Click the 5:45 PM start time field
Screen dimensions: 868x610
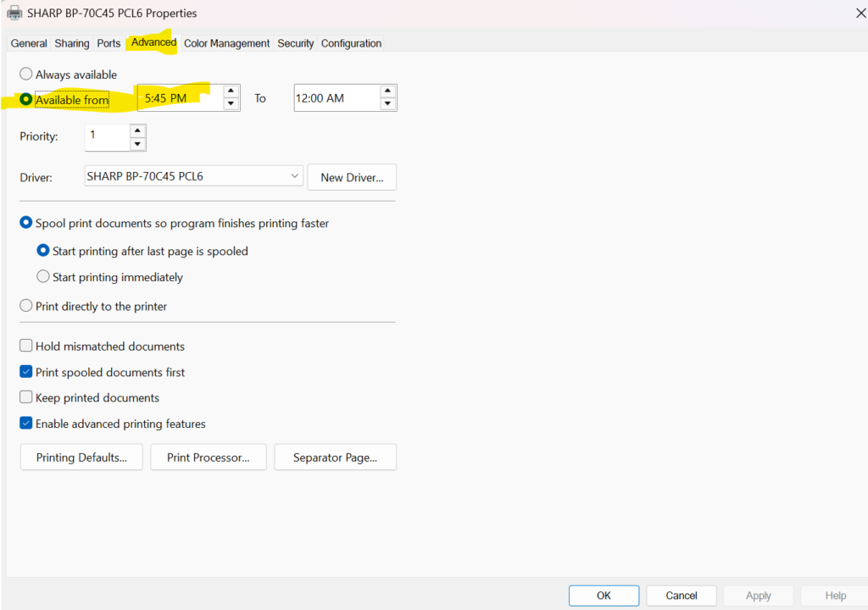tap(178, 98)
